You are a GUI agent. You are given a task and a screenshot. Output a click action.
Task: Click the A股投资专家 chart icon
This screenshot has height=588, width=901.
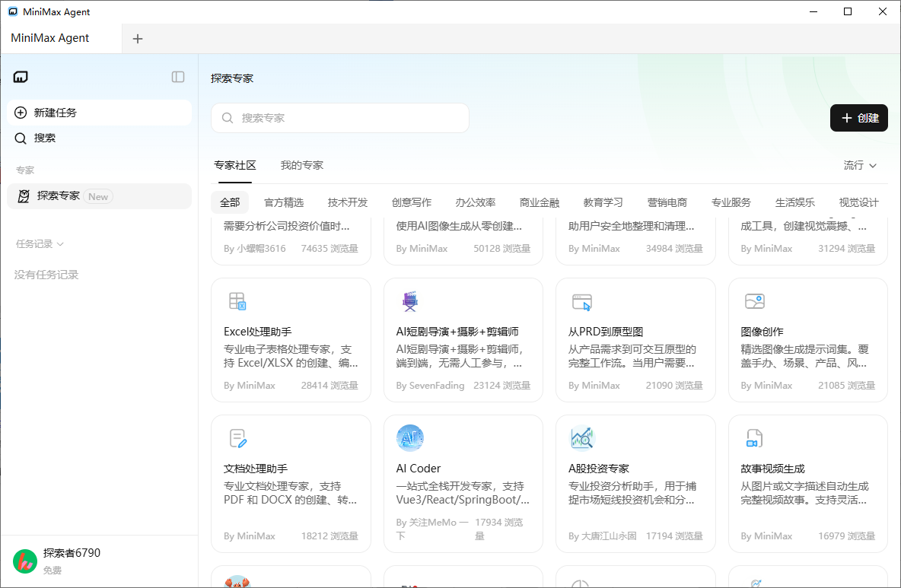tap(582, 438)
